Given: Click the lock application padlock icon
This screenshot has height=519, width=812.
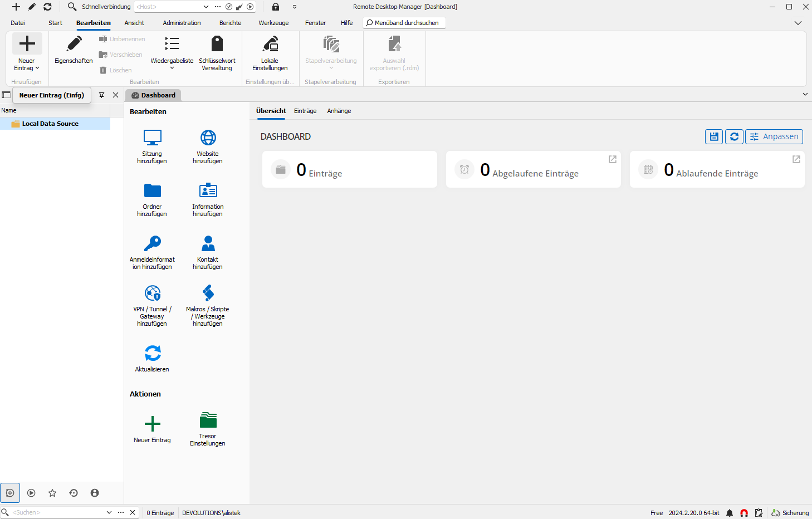Looking at the screenshot, I should tap(276, 7).
